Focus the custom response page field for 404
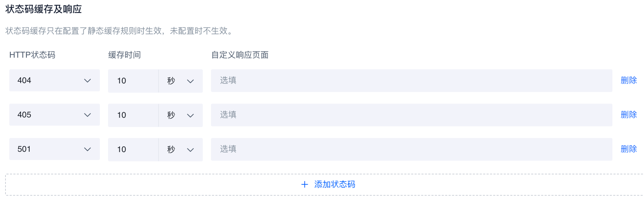Screen dimensions: 644x207 click(411, 81)
